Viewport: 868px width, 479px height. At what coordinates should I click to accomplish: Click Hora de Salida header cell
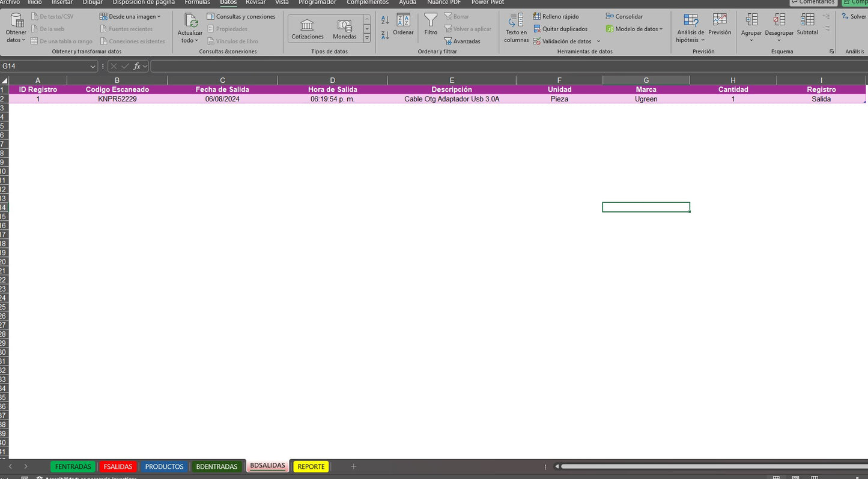click(x=332, y=89)
